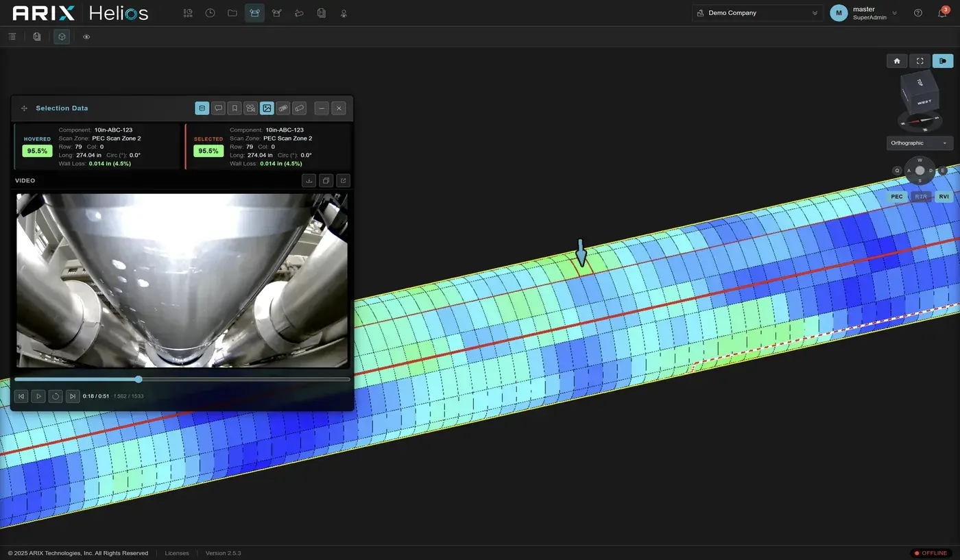Toggle the side panel button in viewer
The width and height of the screenshot is (960, 560).
point(943,61)
